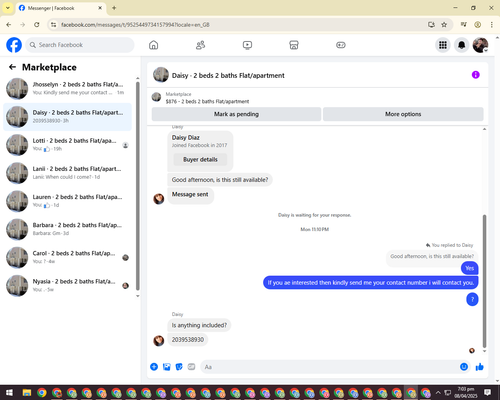500x400 pixels.
Task: Click the Daisy chat header title
Action: [228, 75]
